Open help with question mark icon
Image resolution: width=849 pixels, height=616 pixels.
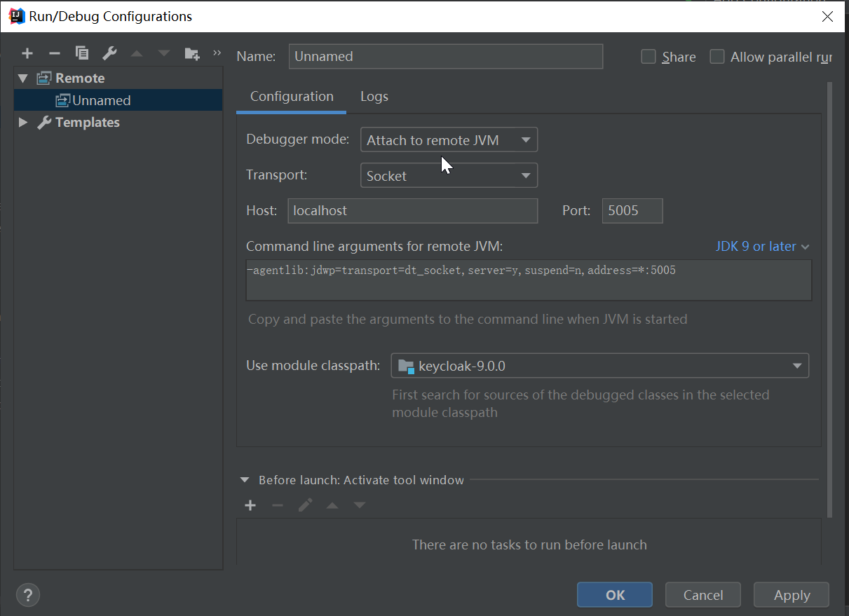point(27,595)
